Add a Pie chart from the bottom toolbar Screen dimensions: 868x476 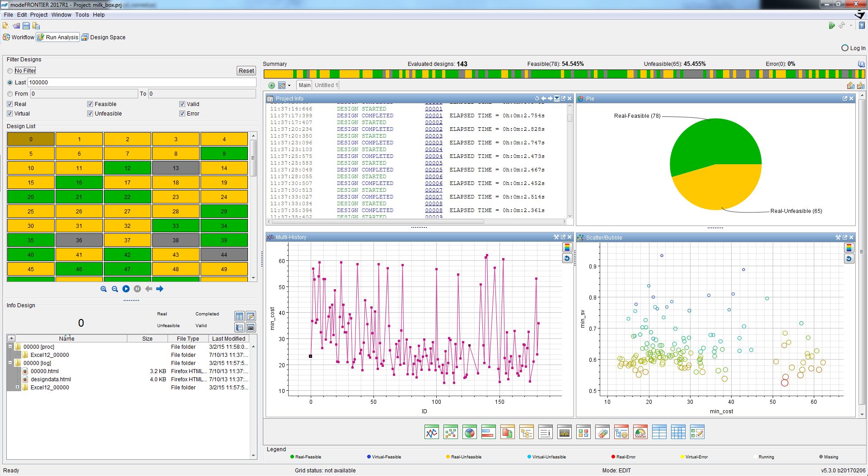(x=470, y=432)
